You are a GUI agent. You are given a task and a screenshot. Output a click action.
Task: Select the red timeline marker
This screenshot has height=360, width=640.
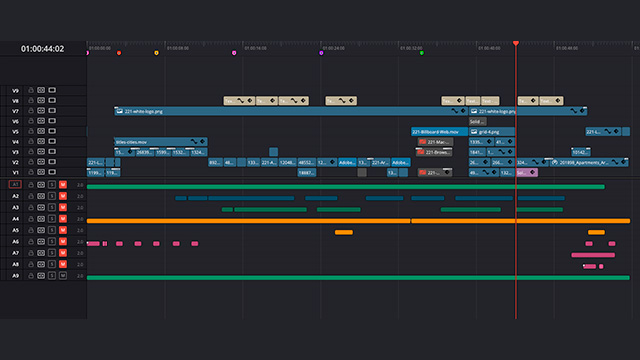click(119, 53)
